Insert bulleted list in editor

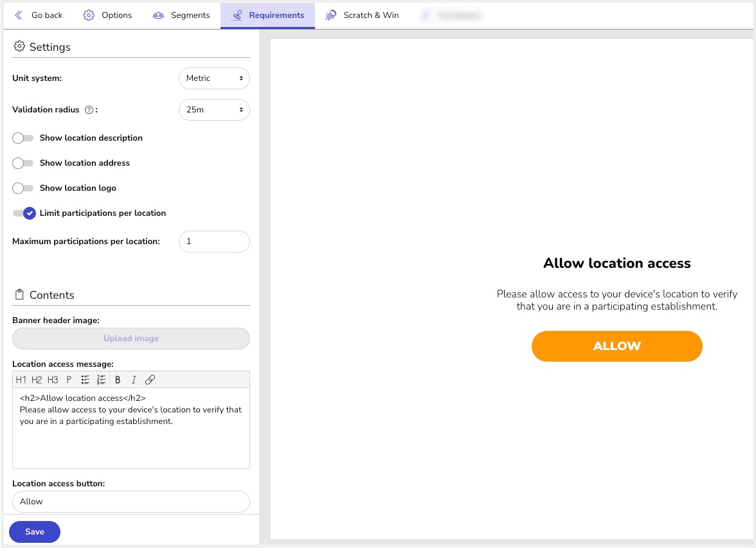[85, 380]
